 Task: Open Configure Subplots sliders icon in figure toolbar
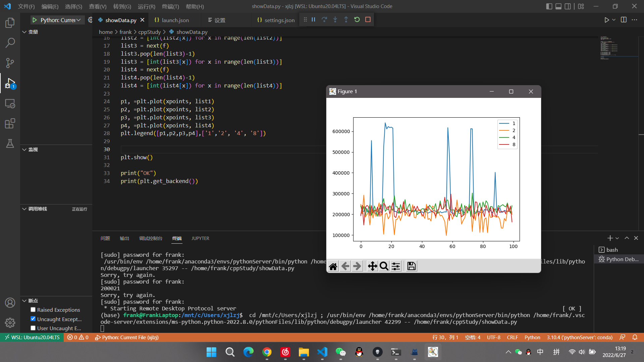396,266
